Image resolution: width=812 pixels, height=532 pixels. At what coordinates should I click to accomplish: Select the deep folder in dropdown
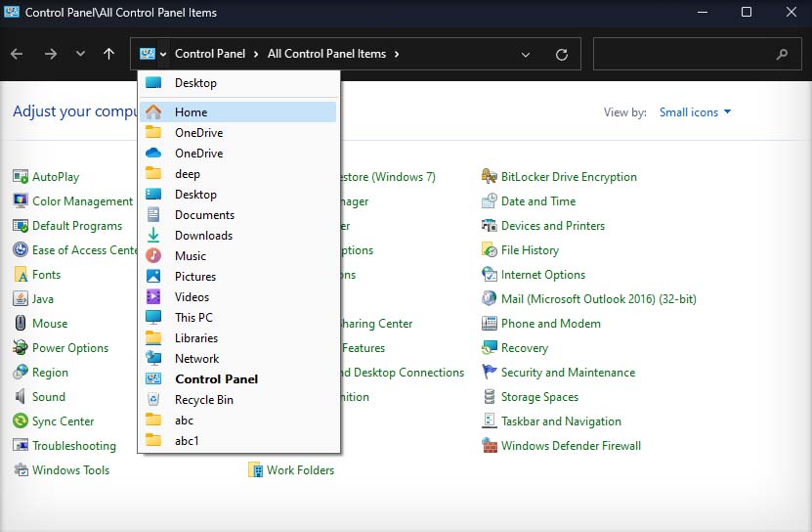tap(238, 174)
